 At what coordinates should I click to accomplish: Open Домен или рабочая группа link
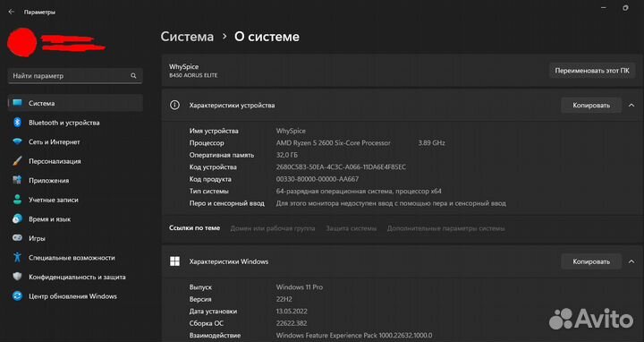click(x=272, y=228)
